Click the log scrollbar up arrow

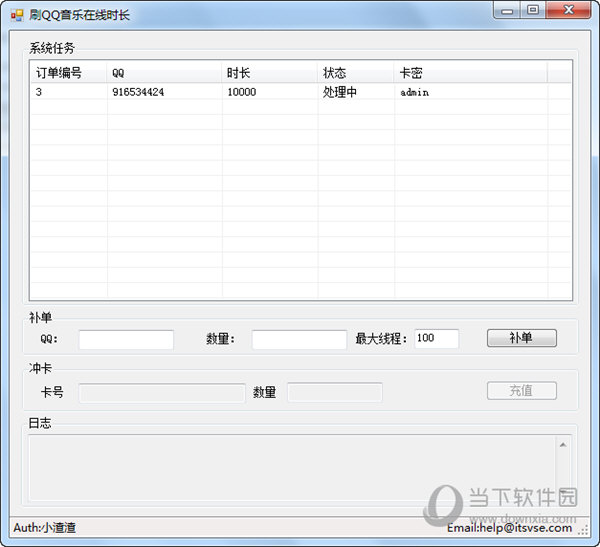click(x=563, y=445)
